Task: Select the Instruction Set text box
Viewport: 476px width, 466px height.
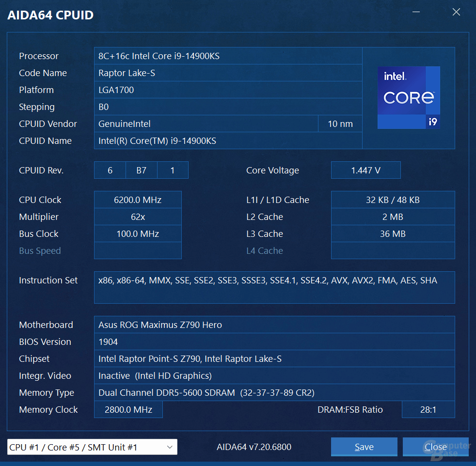Action: click(x=274, y=287)
